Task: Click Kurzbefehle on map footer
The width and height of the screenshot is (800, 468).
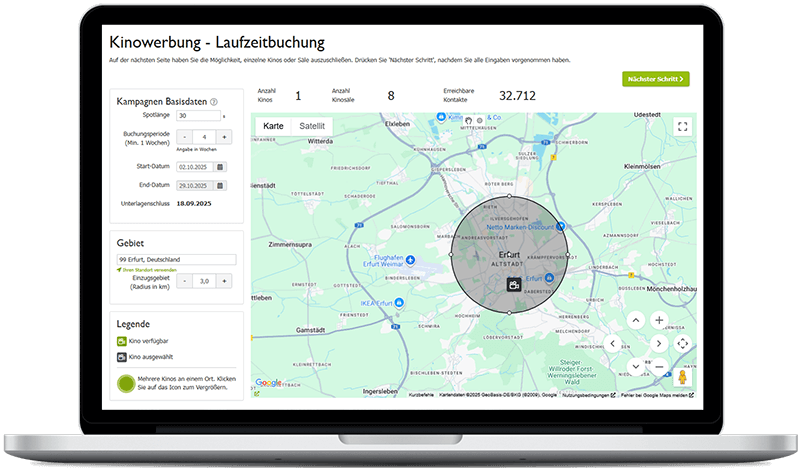Action: click(x=421, y=395)
